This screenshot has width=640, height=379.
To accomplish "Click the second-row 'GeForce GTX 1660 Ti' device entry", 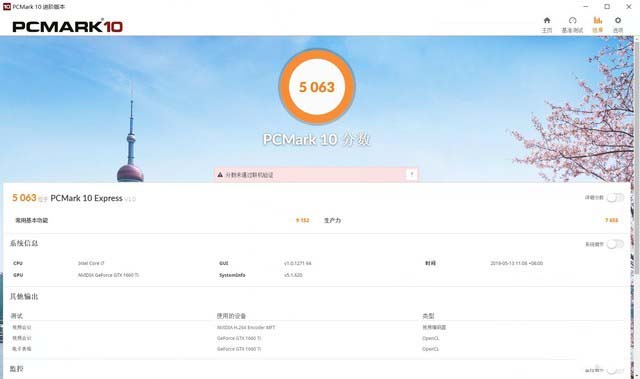I will pos(239,338).
